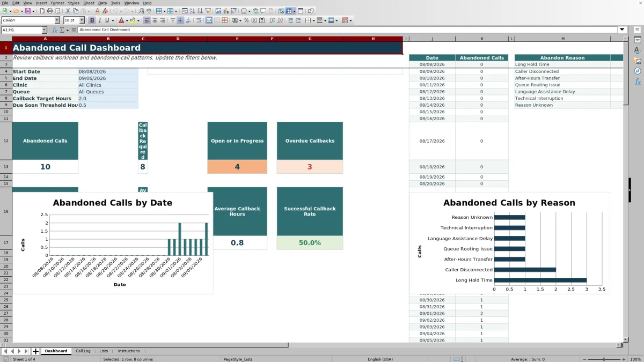Open the Save dropdown arrow
This screenshot has height=362, width=644.
(33, 11)
